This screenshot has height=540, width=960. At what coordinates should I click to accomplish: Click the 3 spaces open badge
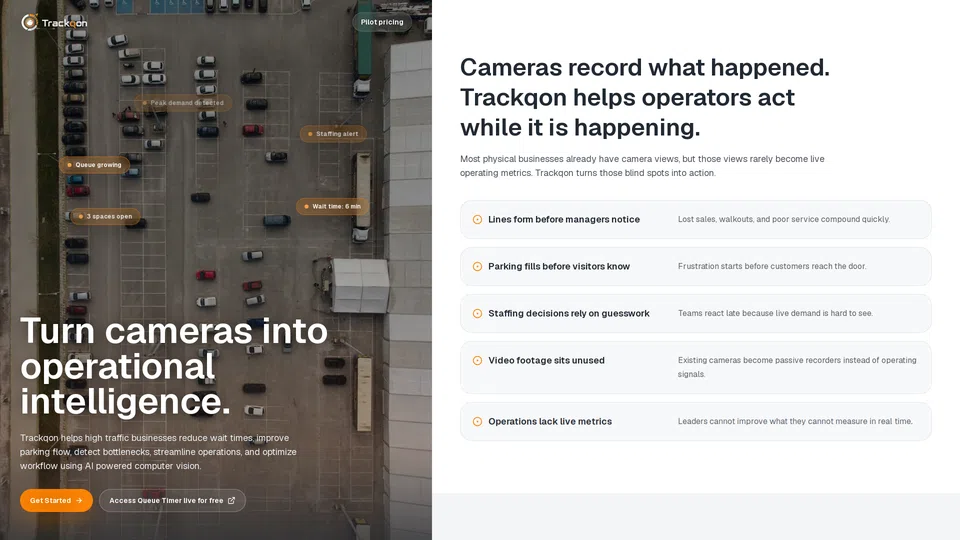pyautogui.click(x=105, y=216)
